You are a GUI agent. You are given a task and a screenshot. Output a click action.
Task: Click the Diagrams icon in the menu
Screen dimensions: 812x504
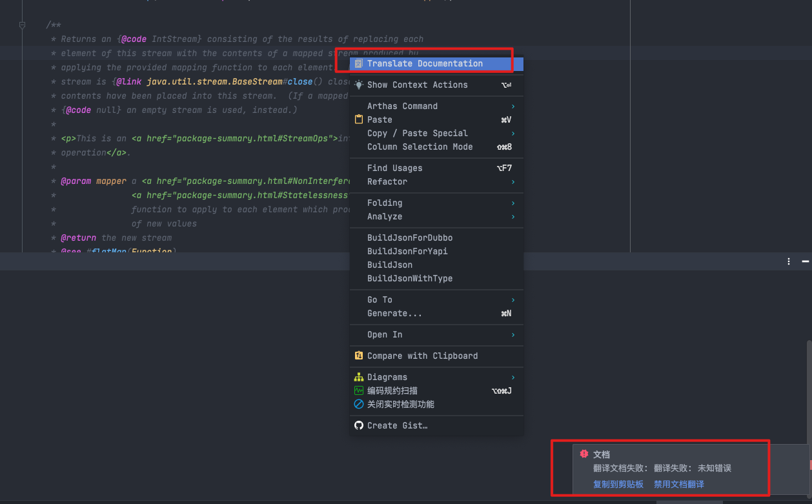pos(359,377)
